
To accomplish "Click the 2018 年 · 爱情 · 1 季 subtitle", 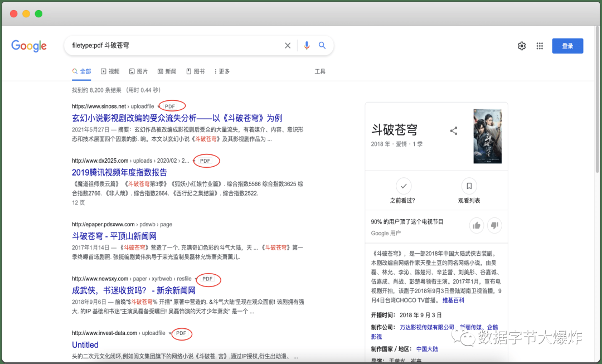I will click(397, 144).
